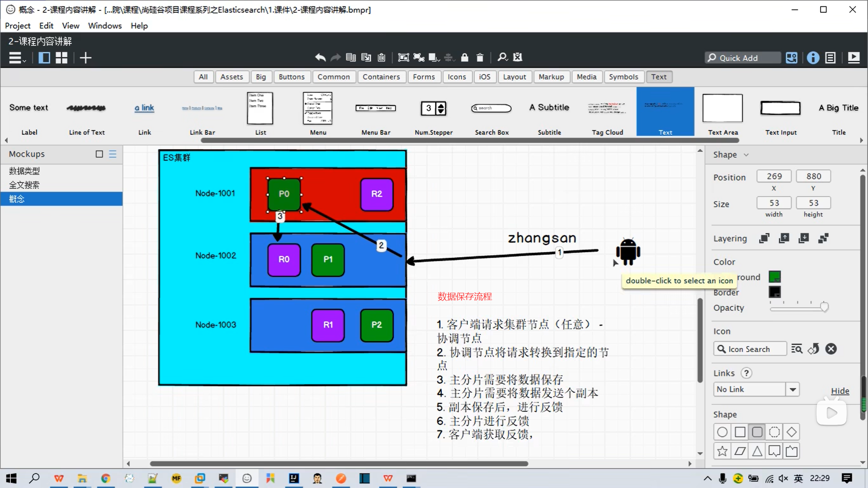
Task: Click the undo arrow in toolbar
Action: [x=320, y=57]
